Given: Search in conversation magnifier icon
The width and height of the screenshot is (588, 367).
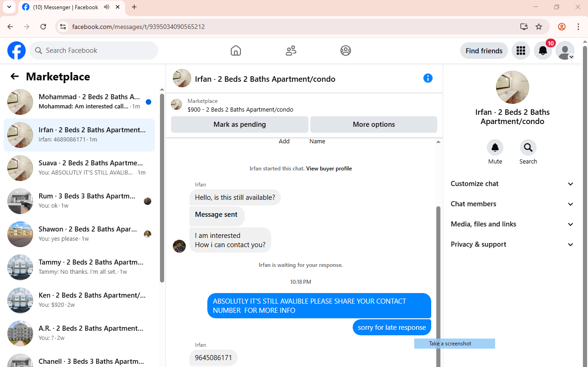Looking at the screenshot, I should (x=528, y=147).
